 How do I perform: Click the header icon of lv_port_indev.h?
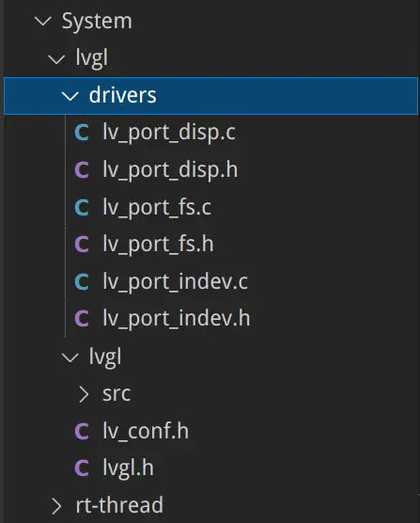click(82, 319)
